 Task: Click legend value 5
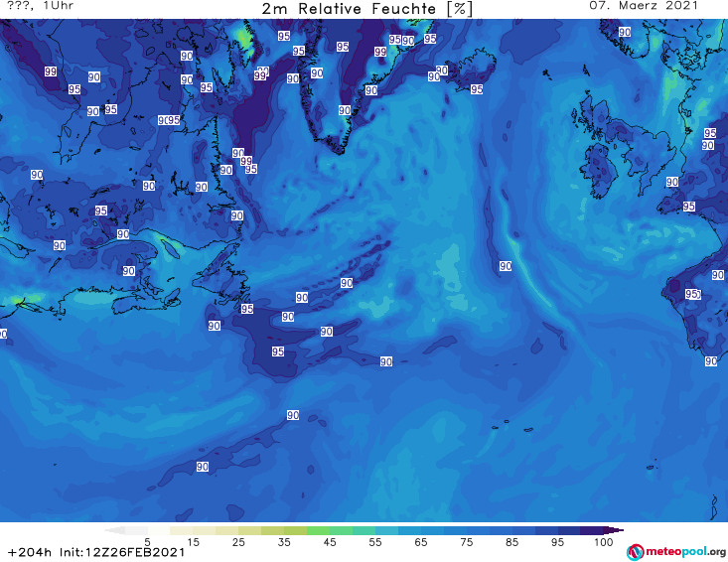tap(147, 542)
